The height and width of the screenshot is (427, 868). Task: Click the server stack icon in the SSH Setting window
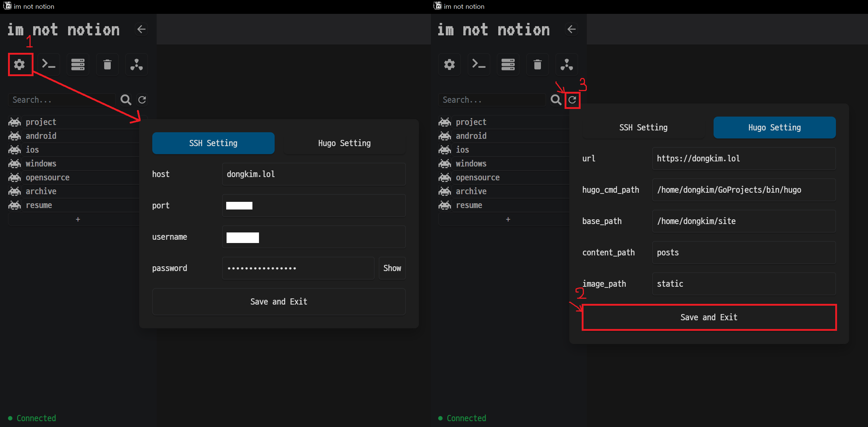point(78,64)
